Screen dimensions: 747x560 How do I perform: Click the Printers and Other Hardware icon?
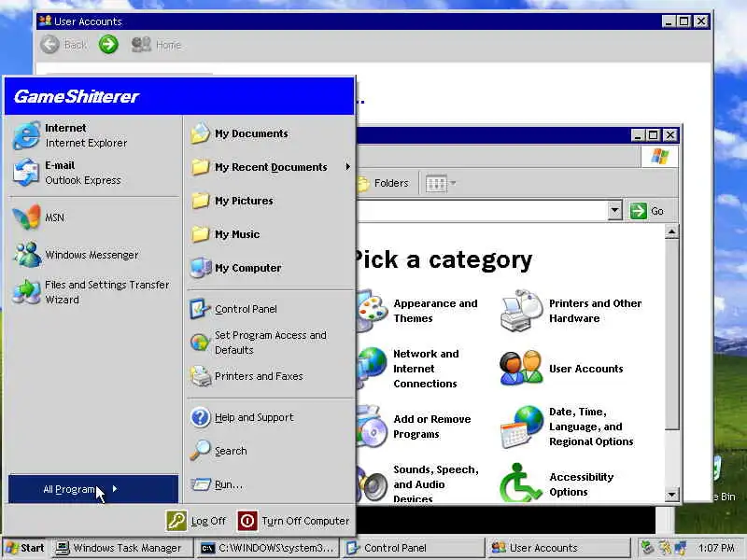(x=521, y=311)
